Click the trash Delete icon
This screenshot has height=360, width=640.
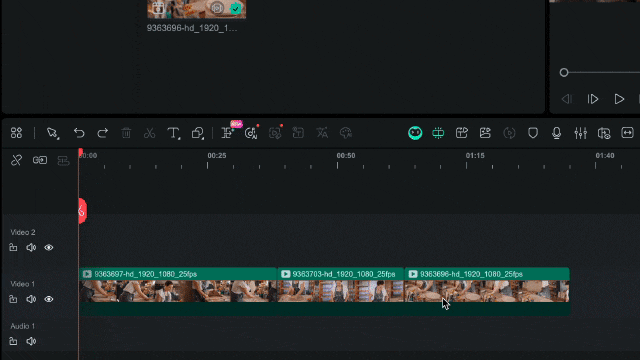pyautogui.click(x=126, y=133)
